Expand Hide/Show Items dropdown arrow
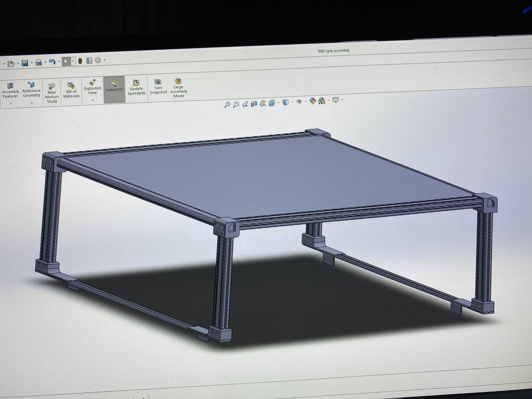 pos(305,101)
